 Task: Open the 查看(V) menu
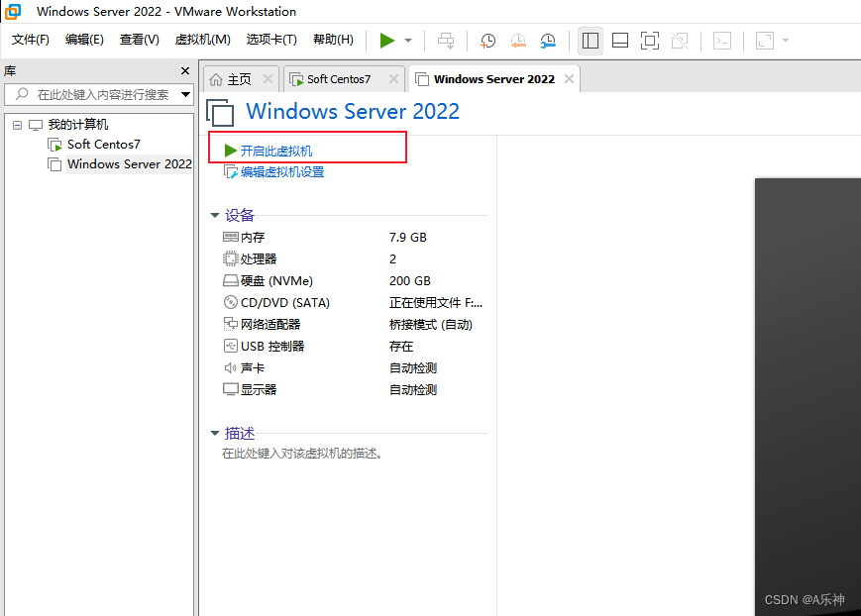click(x=139, y=40)
